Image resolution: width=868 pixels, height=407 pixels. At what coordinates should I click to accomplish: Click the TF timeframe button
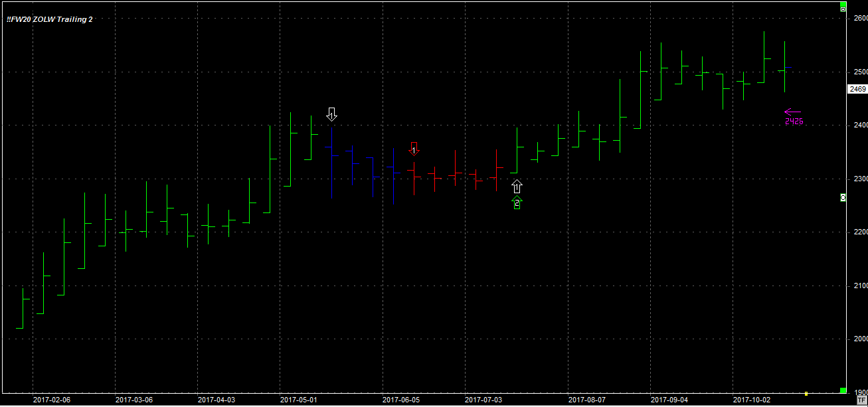click(x=861, y=400)
